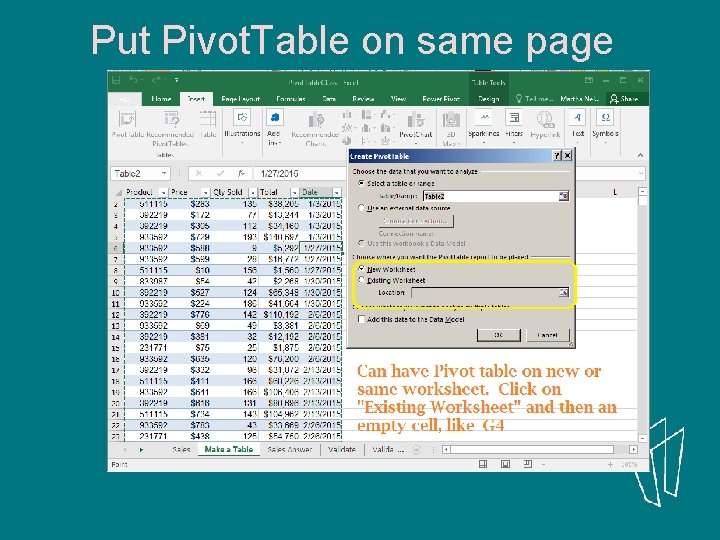
Task: Expand the Name Box dropdown showing Table2
Action: (x=164, y=173)
